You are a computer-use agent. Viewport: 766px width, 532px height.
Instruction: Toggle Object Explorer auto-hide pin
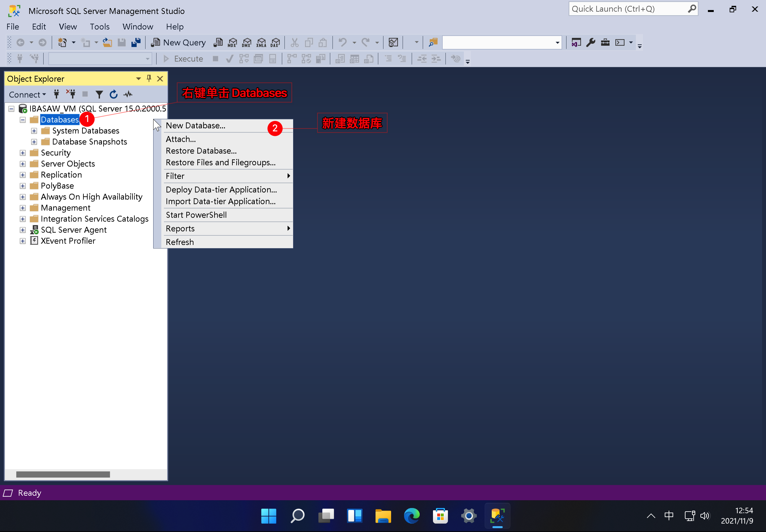[x=149, y=78]
